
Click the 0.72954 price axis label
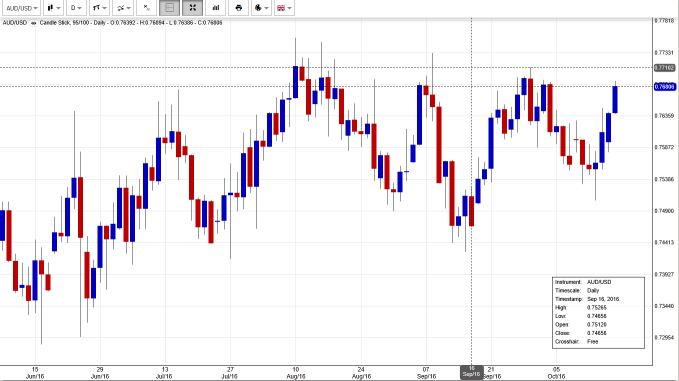pos(664,337)
